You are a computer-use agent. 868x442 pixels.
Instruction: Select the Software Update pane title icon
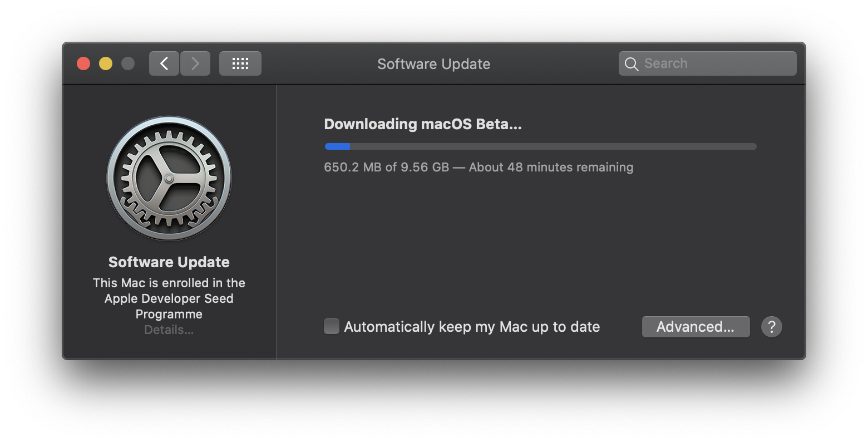pos(169,178)
